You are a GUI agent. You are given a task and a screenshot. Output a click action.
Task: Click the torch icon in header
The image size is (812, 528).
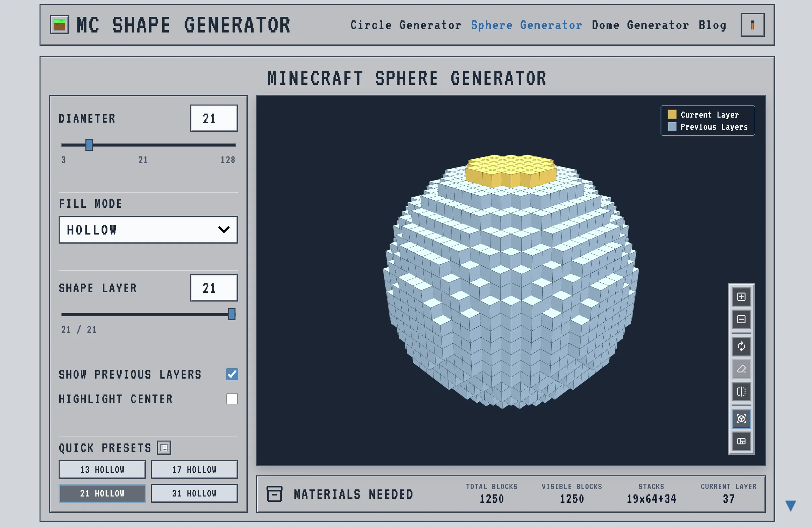752,24
